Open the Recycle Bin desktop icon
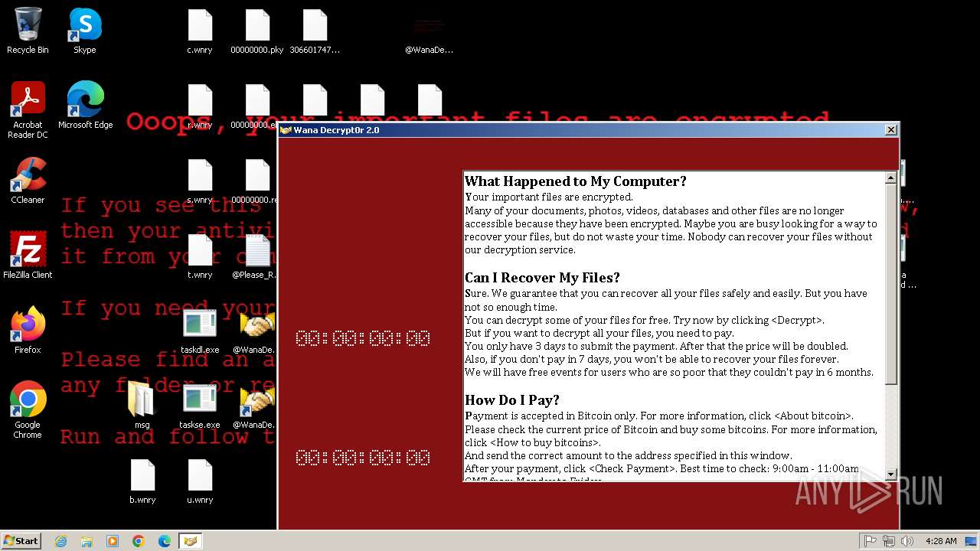980x551 pixels. [x=28, y=31]
